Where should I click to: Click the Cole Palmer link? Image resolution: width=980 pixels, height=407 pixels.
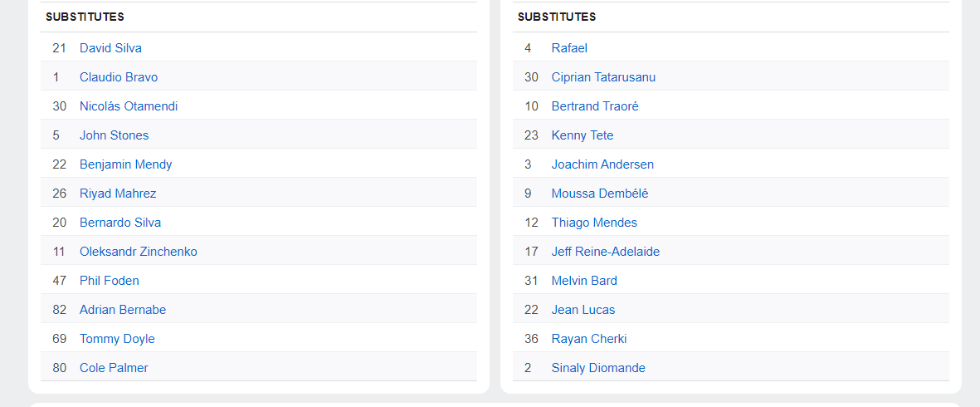pos(114,368)
